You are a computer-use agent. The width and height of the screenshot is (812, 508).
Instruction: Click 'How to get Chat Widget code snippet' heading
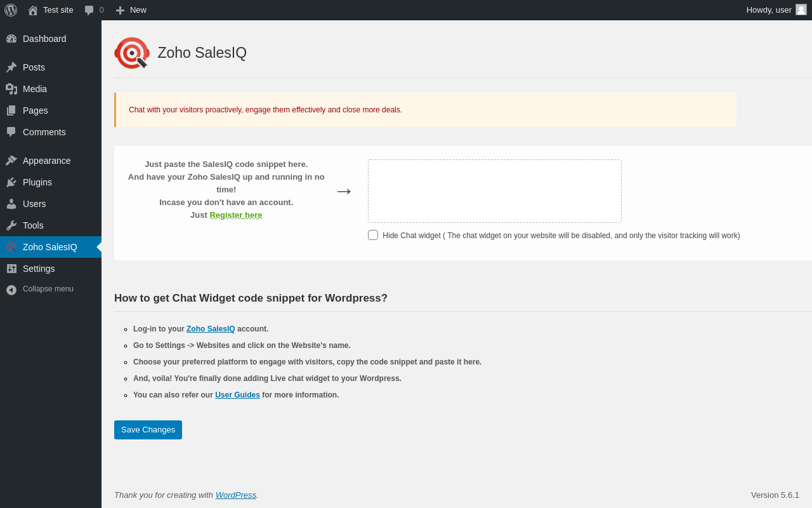coord(251,298)
